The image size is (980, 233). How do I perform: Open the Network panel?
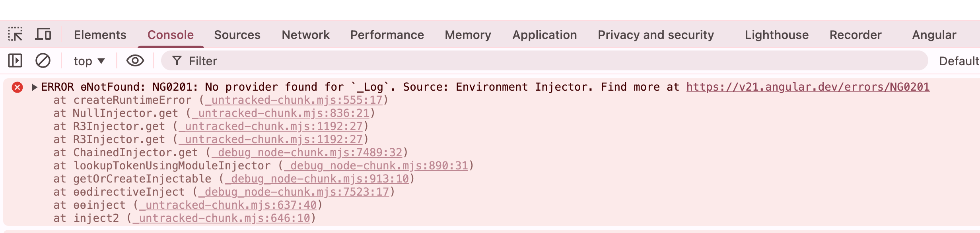(305, 35)
